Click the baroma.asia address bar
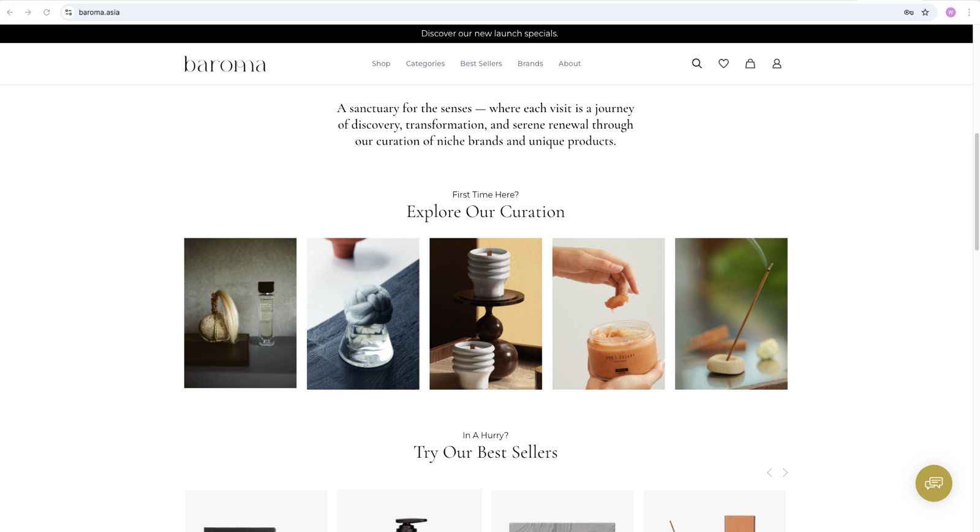Image resolution: width=980 pixels, height=532 pixels. (484, 12)
